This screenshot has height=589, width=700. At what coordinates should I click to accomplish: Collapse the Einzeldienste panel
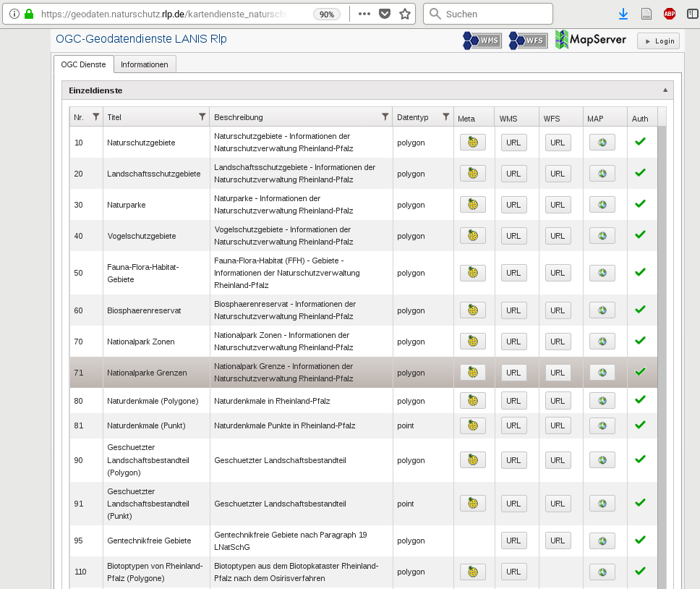[665, 90]
